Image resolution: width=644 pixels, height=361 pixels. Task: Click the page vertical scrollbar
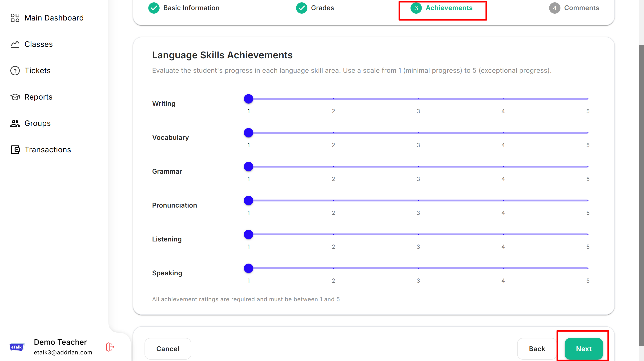[641, 195]
